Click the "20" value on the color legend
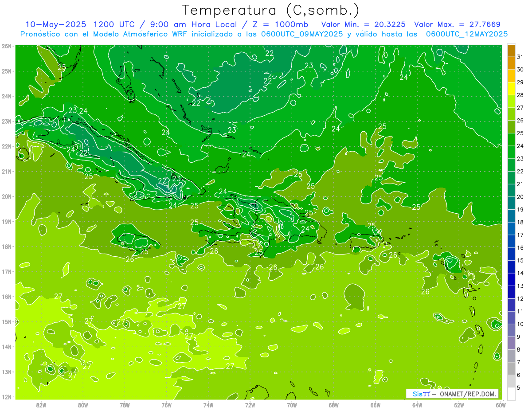532x411 pixels. (520, 197)
